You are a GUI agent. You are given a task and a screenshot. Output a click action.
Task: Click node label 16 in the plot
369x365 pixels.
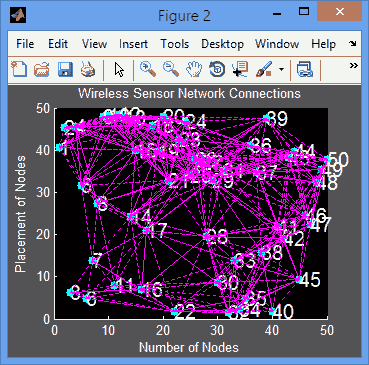coord(153,290)
